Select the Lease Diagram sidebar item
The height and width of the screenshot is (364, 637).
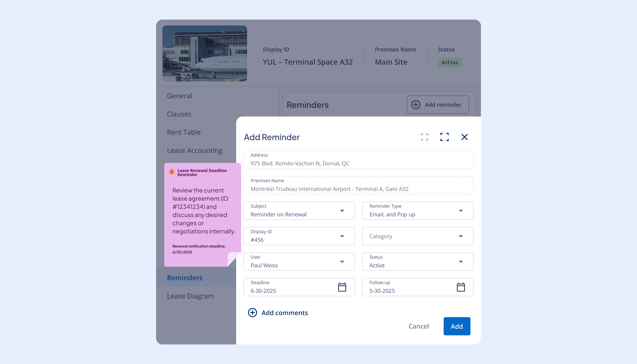pos(190,296)
